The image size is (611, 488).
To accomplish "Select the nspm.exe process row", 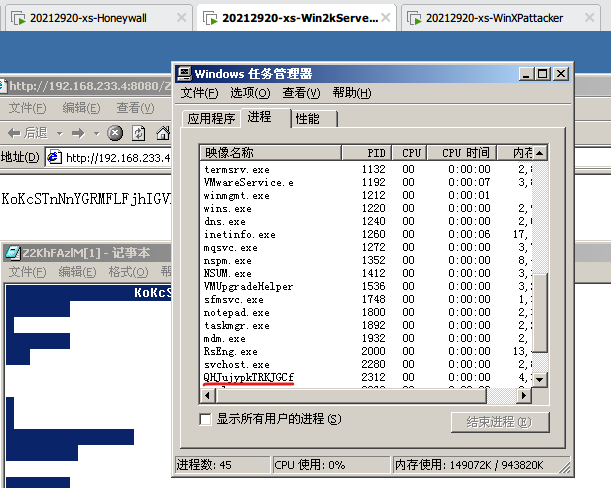I will (366, 260).
